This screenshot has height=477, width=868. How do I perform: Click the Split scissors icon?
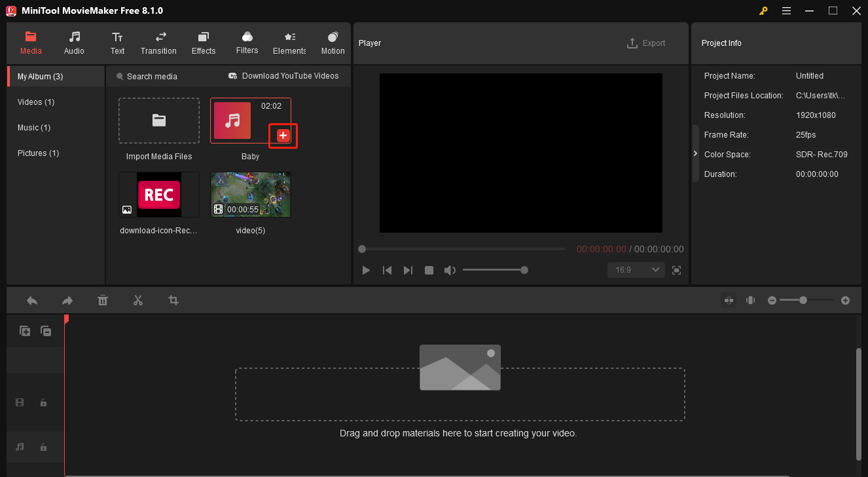pyautogui.click(x=137, y=300)
